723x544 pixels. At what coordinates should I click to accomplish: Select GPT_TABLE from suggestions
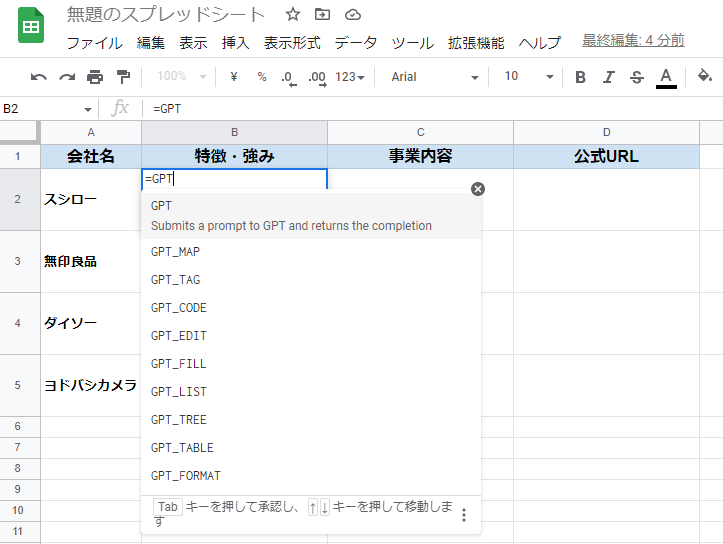(311, 448)
